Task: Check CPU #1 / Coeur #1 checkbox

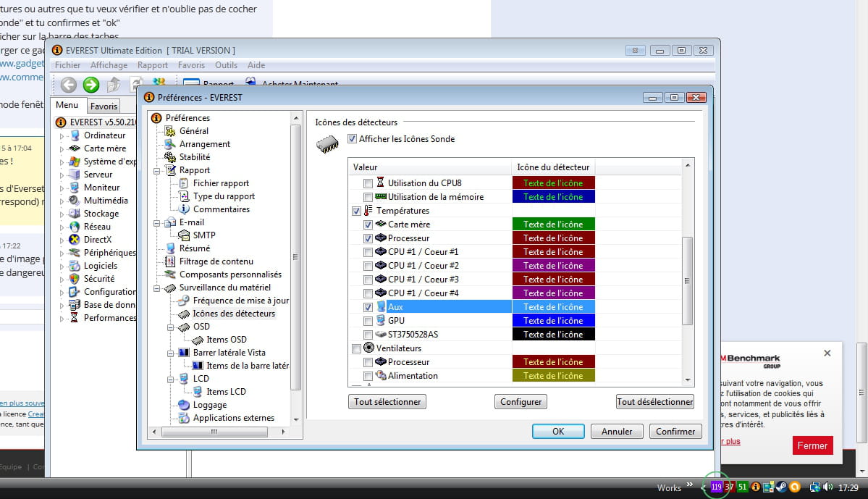Action: pyautogui.click(x=368, y=252)
